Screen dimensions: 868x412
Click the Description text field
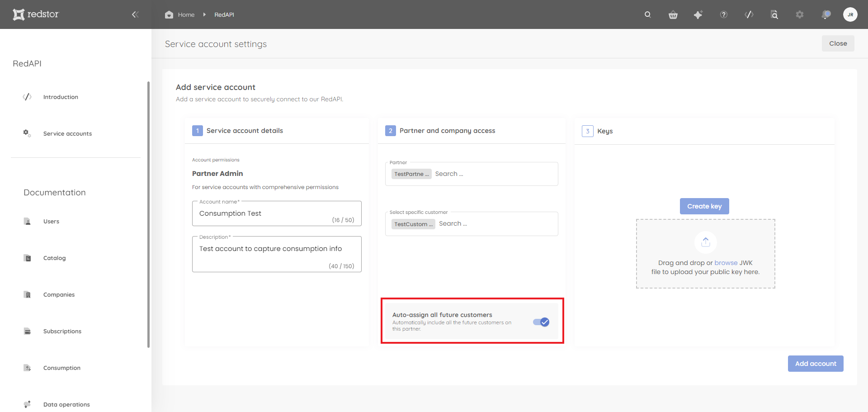(277, 254)
